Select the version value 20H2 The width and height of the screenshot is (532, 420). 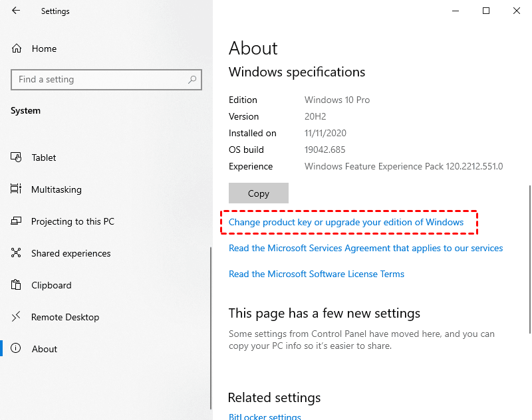(315, 116)
